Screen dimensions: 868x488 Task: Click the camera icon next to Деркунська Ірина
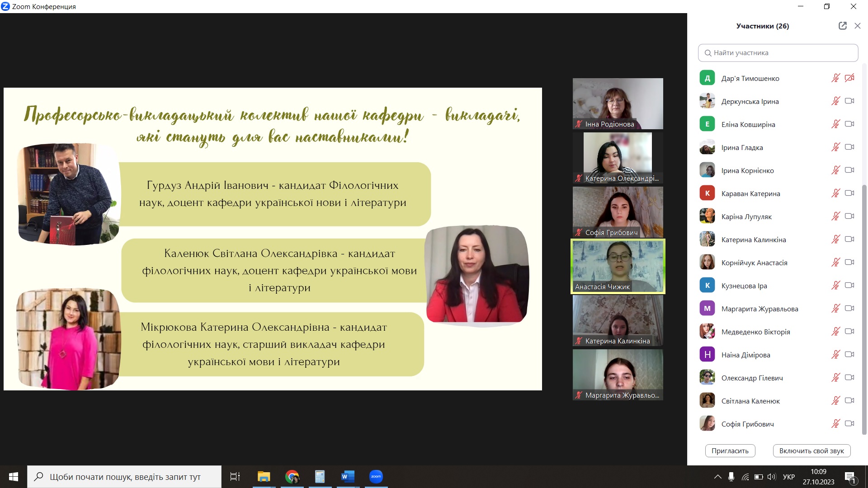point(849,101)
